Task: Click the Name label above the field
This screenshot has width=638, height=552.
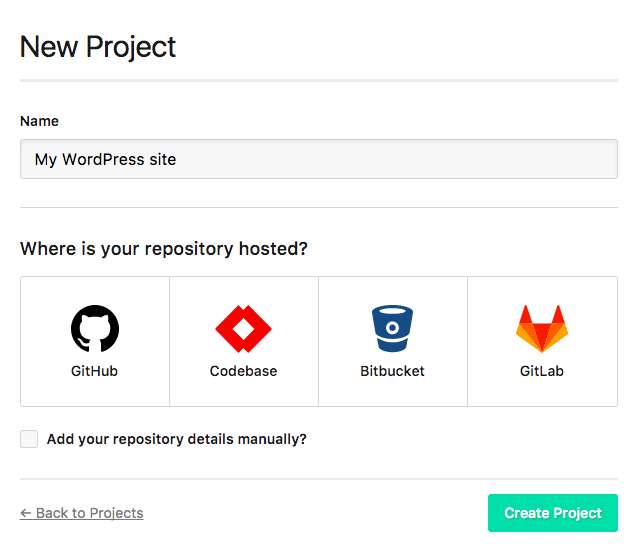Action: [39, 121]
